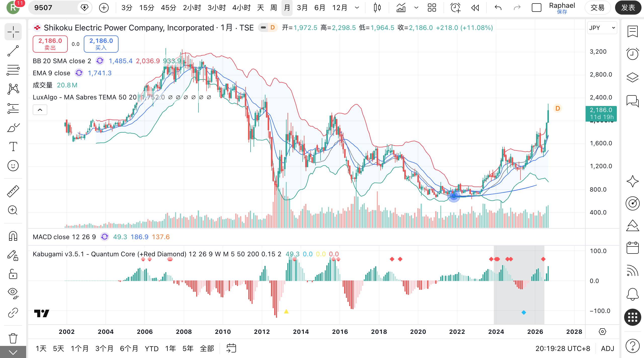
Task: Open the indicators and strategies dialog
Action: click(401, 8)
